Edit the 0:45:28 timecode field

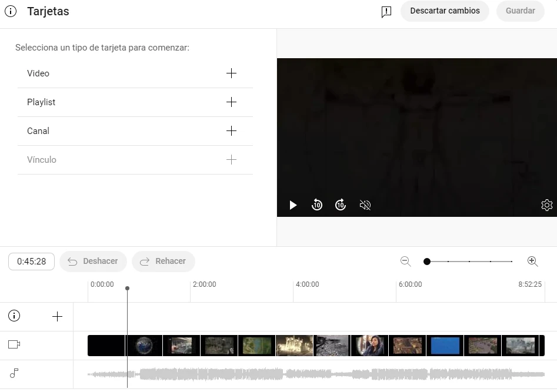tap(31, 261)
